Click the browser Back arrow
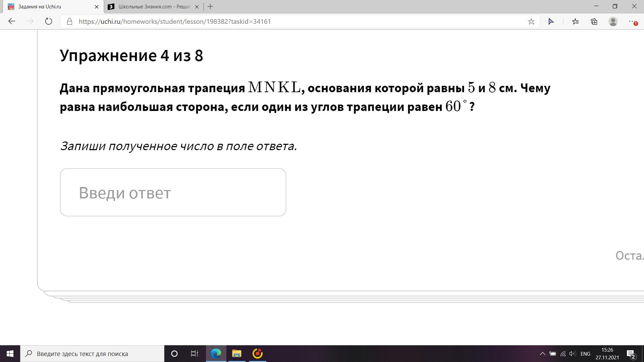Image resolution: width=644 pixels, height=362 pixels. (x=12, y=21)
